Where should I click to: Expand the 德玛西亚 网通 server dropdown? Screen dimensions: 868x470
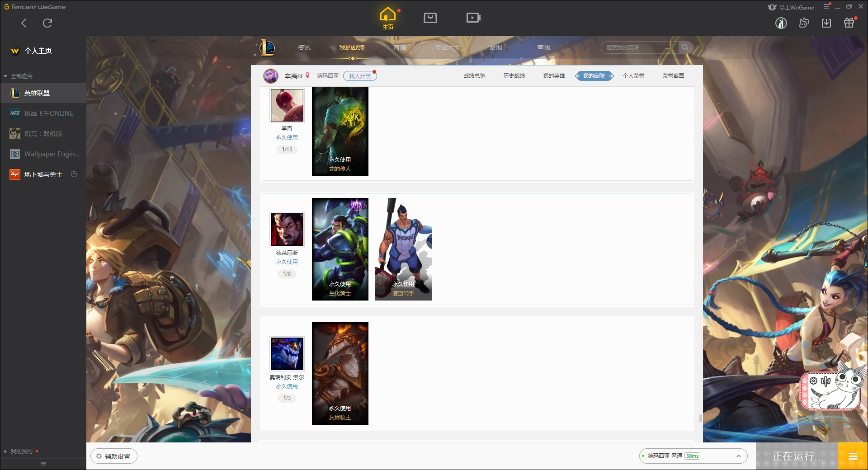click(x=693, y=456)
